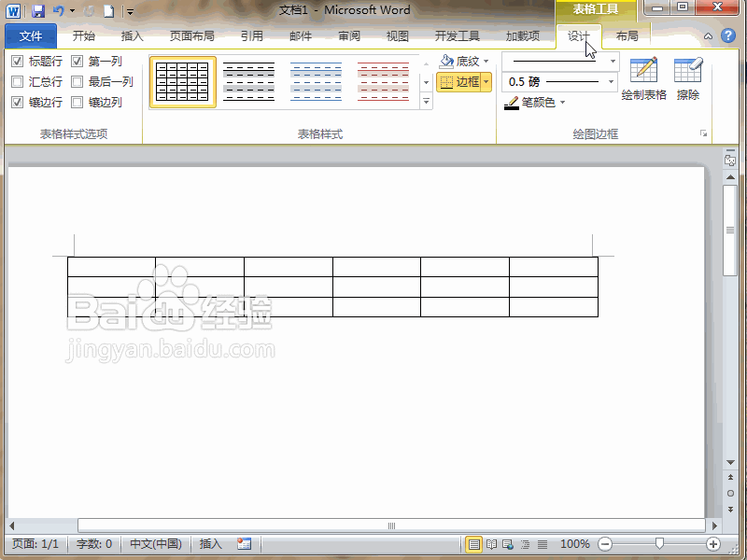This screenshot has height=560, width=747.
Task: Switch to the 视图 tab
Action: tap(398, 35)
